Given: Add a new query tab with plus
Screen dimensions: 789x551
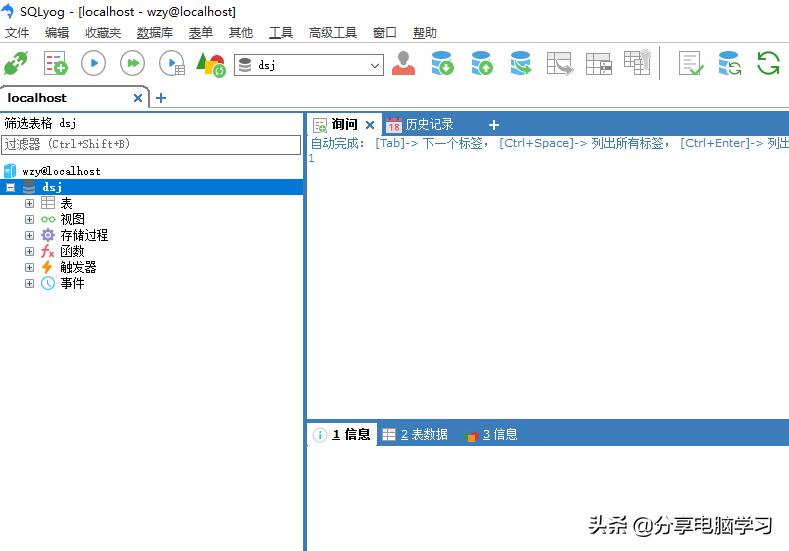Looking at the screenshot, I should coord(494,125).
